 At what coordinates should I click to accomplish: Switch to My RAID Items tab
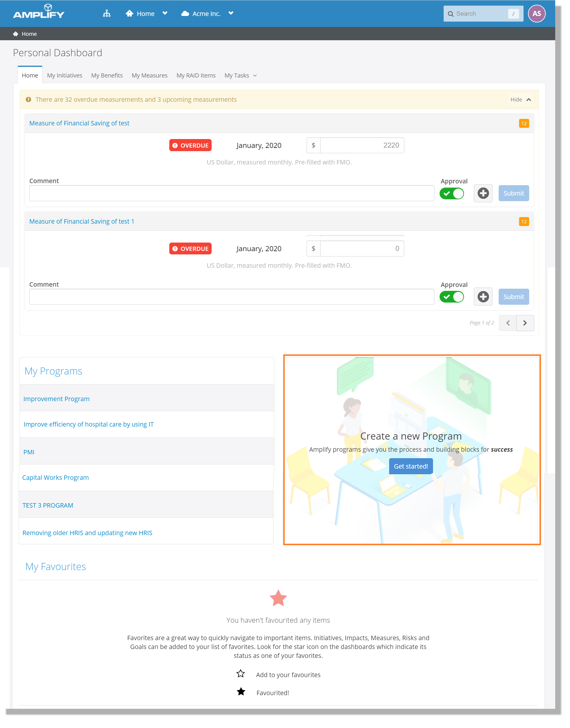(x=196, y=76)
